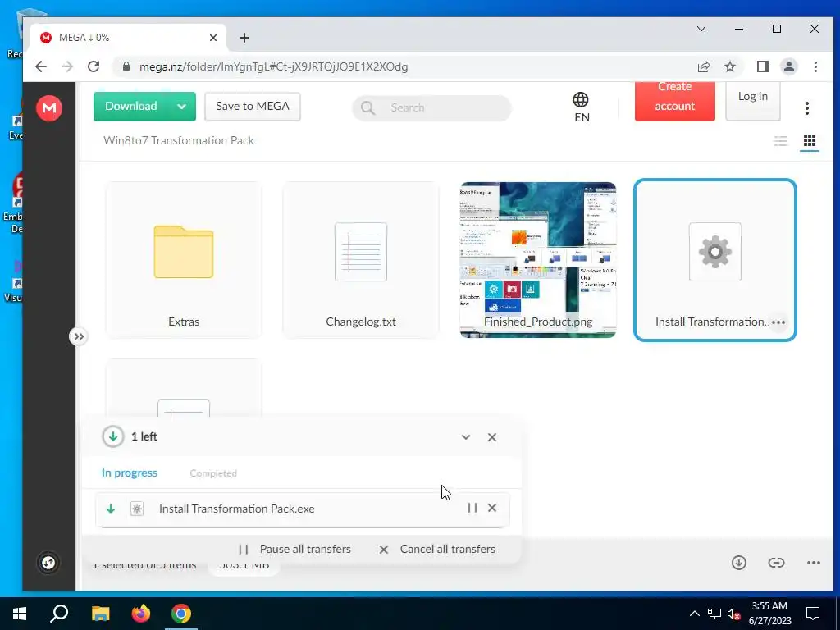Screen dimensions: 840x630
Task: Switch to In progress tab
Action: pos(129,473)
